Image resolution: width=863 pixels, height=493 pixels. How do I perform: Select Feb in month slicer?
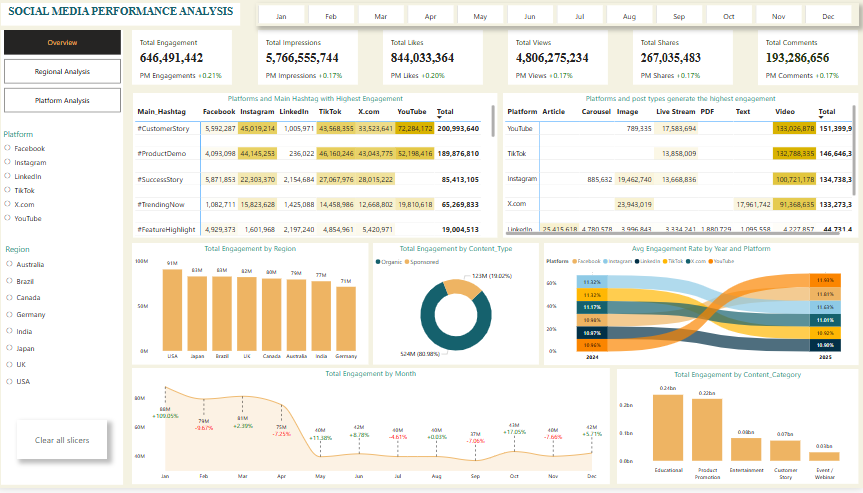[331, 17]
